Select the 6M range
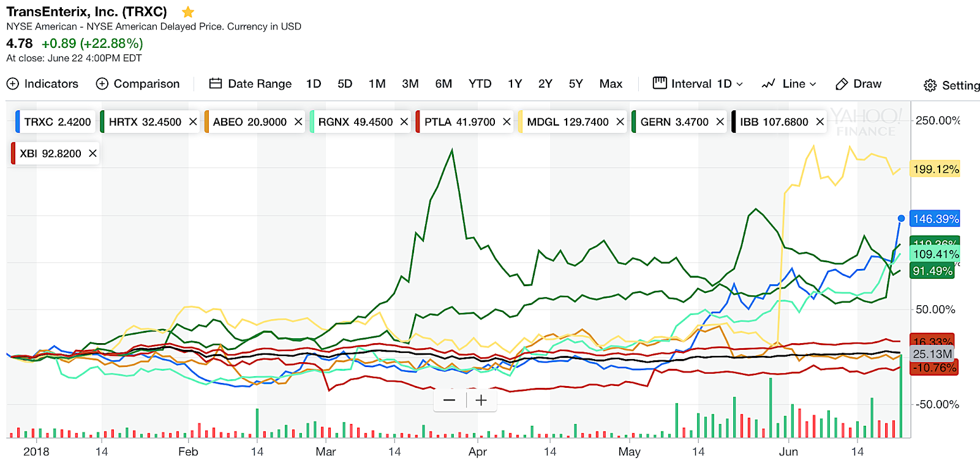This screenshot has height=462, width=980. coord(443,84)
